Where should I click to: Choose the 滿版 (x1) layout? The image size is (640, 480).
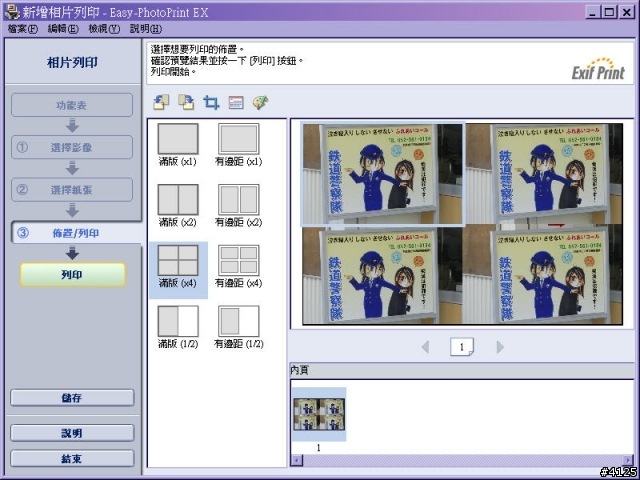(x=178, y=145)
